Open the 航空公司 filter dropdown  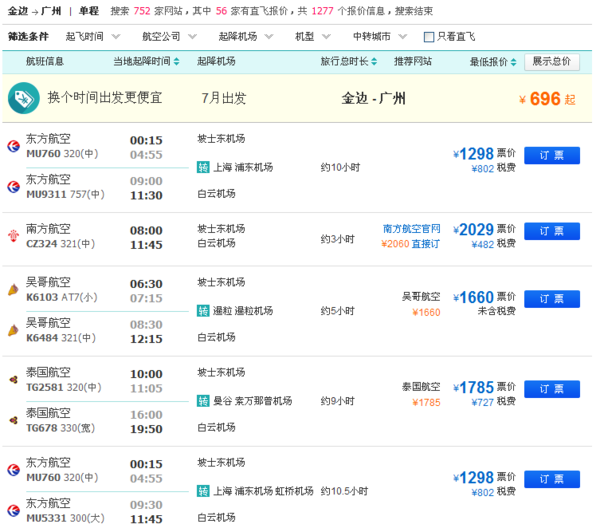(x=170, y=37)
